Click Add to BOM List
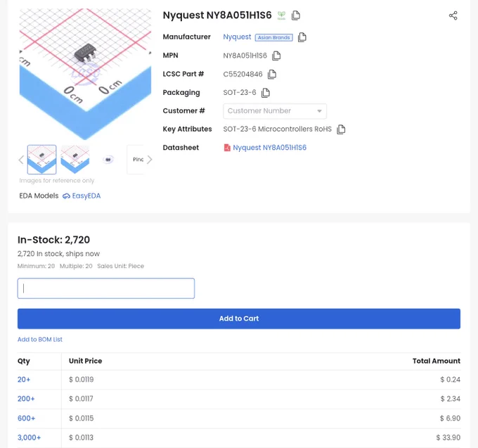Image resolution: width=478 pixels, height=448 pixels. [x=40, y=340]
